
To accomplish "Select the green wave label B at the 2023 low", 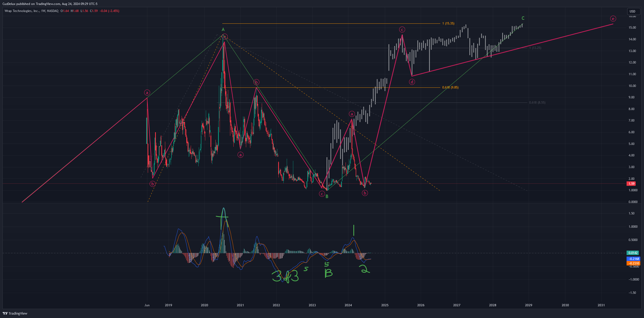I will click(327, 196).
